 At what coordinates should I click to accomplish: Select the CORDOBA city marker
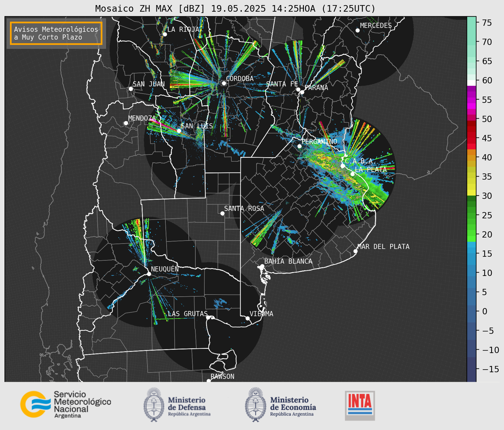[224, 83]
